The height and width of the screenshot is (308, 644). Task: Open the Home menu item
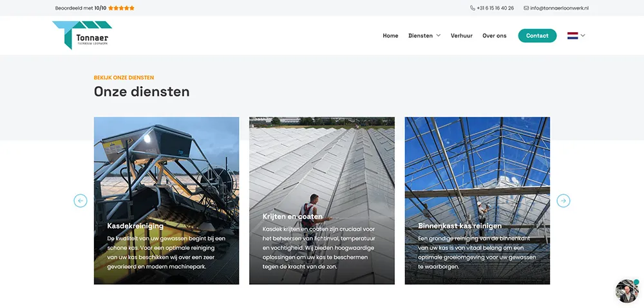[x=390, y=35]
